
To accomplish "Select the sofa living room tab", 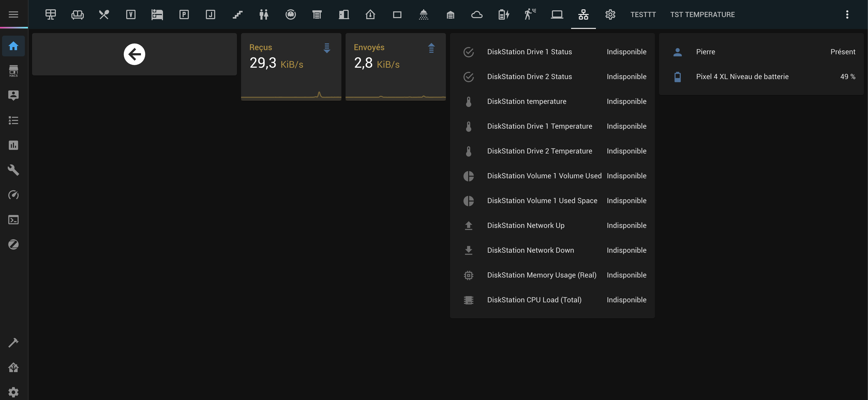I will click(x=77, y=14).
